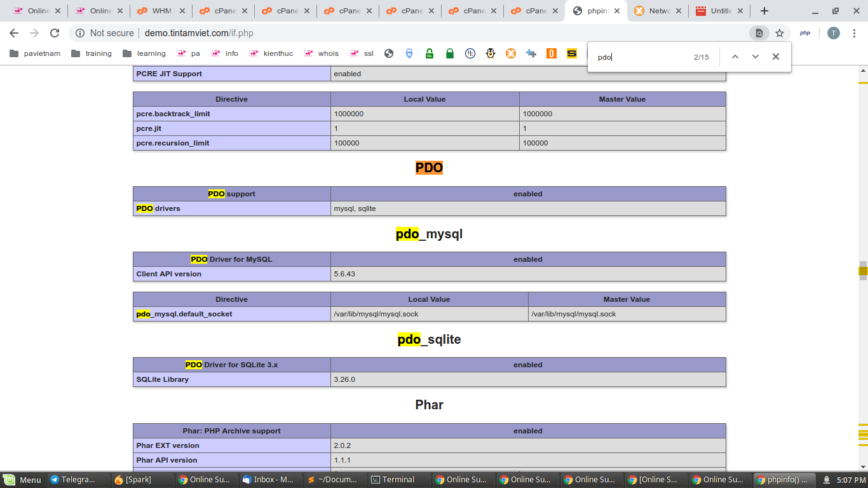Open the pa bookmark
The image size is (868, 488).
point(188,53)
